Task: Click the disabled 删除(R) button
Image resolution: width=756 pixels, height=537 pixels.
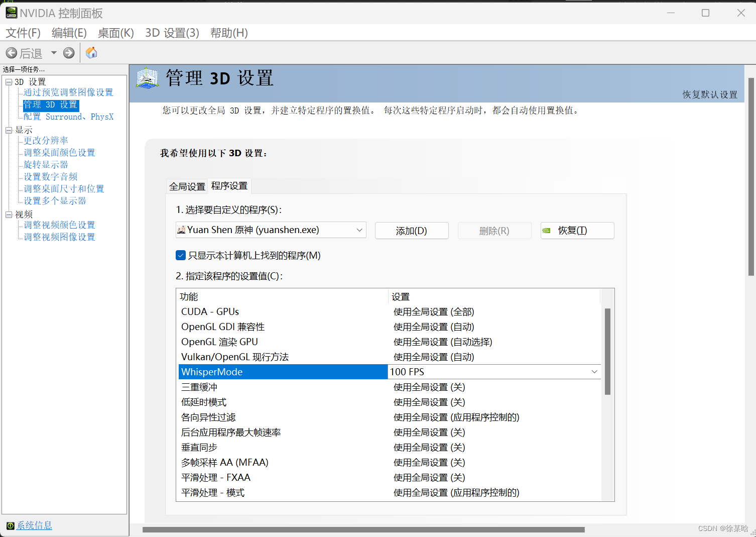Action: [494, 231]
